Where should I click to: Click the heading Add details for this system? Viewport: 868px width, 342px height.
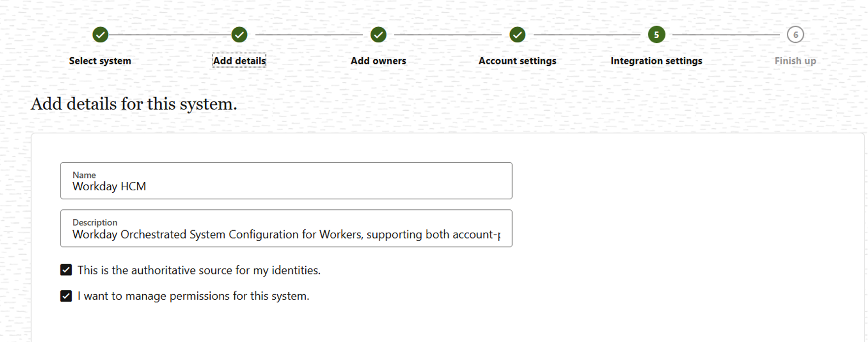134,103
